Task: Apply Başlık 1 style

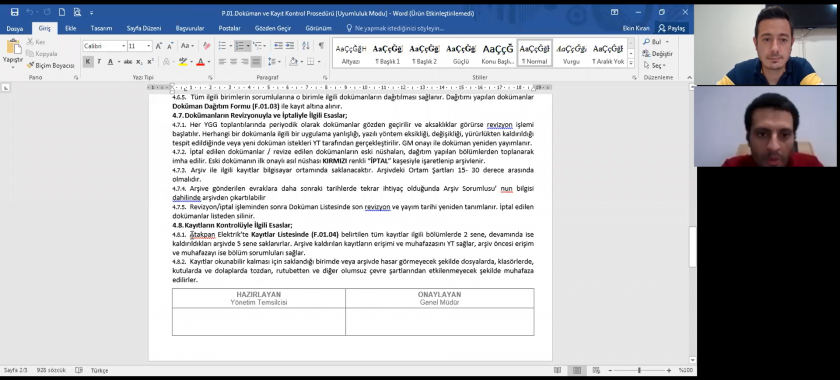Action: [x=387, y=53]
